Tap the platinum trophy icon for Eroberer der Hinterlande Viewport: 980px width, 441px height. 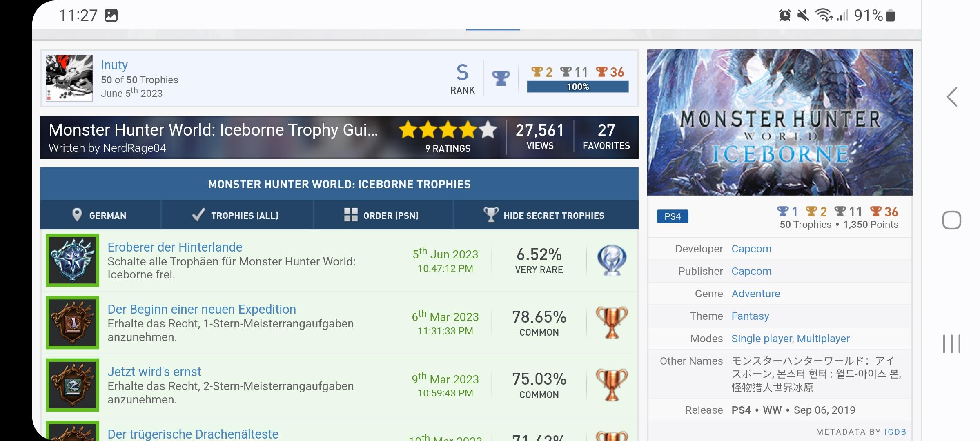pos(611,260)
